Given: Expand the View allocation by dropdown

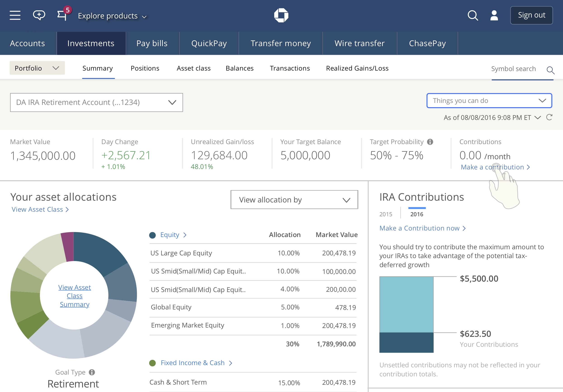Looking at the screenshot, I should [x=294, y=200].
